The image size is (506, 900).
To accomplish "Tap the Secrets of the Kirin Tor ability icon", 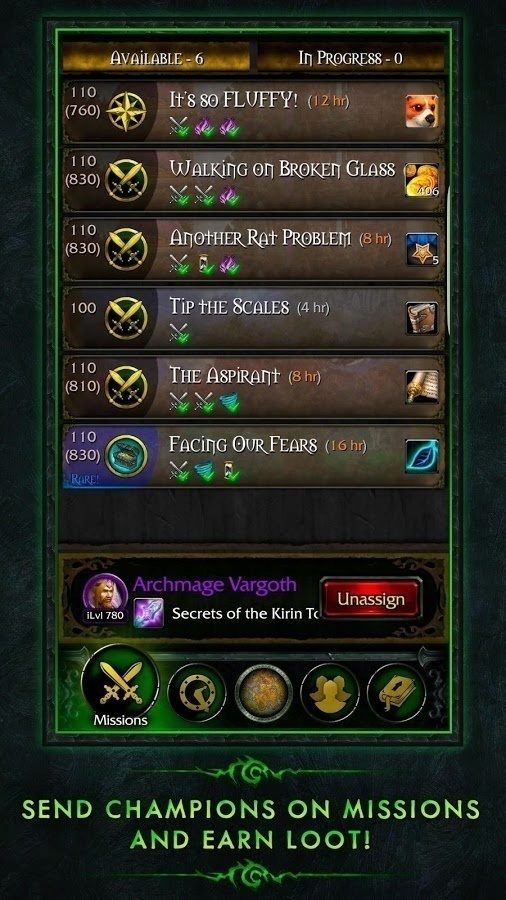I will click(x=149, y=612).
